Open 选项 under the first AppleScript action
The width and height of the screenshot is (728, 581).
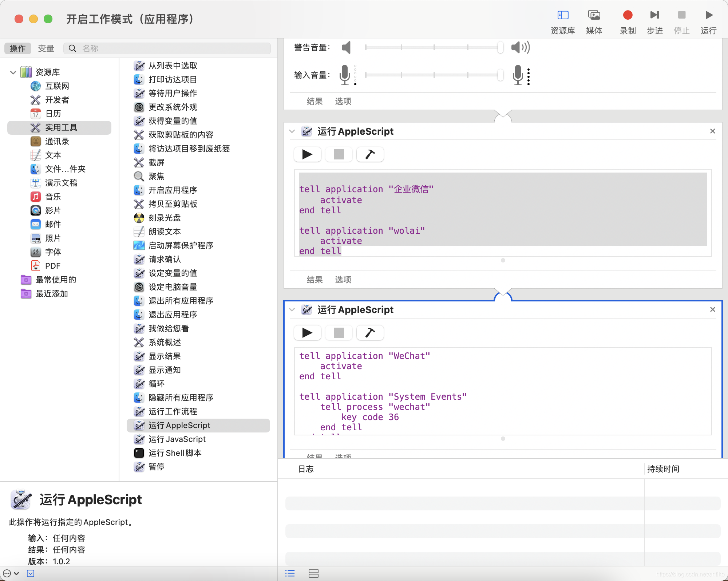343,280
